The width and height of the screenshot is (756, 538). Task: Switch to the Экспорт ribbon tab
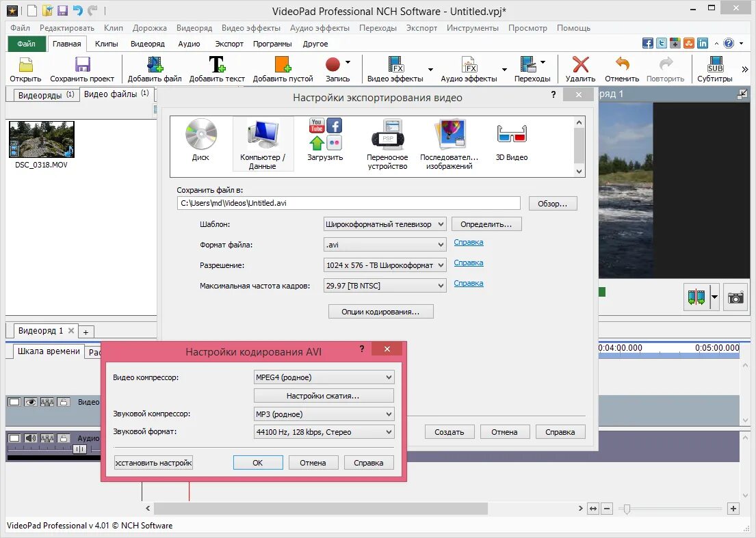point(229,44)
